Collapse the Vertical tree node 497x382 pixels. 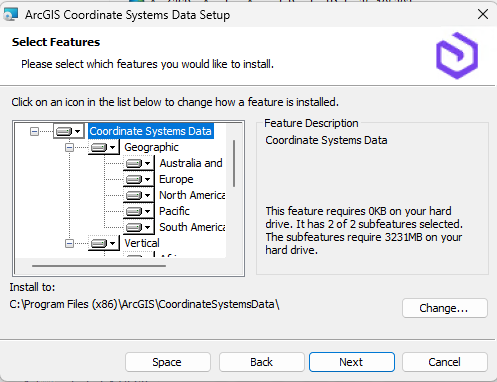click(x=69, y=243)
